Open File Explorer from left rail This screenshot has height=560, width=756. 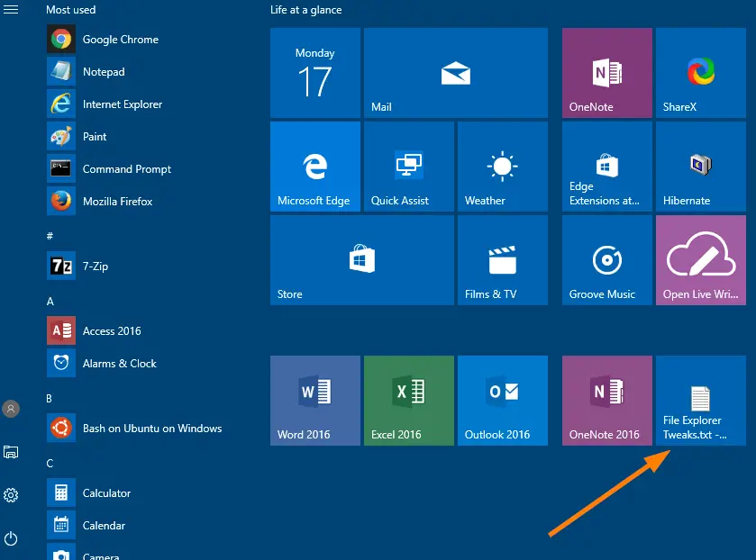(11, 452)
